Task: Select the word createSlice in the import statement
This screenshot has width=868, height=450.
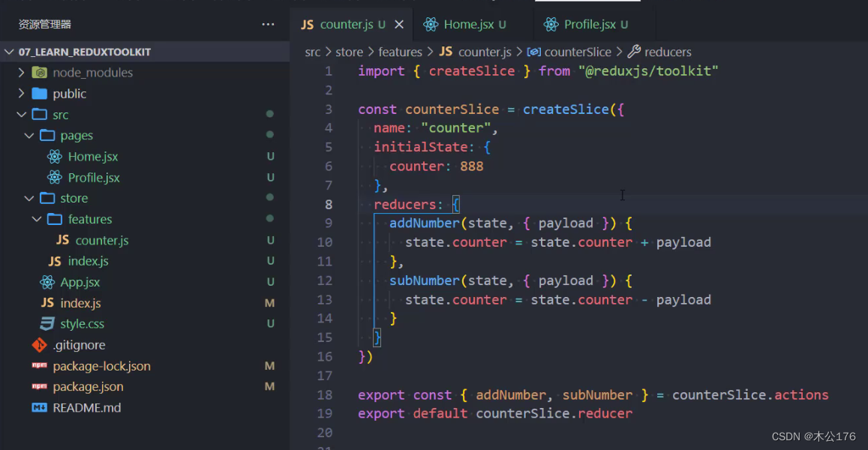Action: pyautogui.click(x=471, y=70)
